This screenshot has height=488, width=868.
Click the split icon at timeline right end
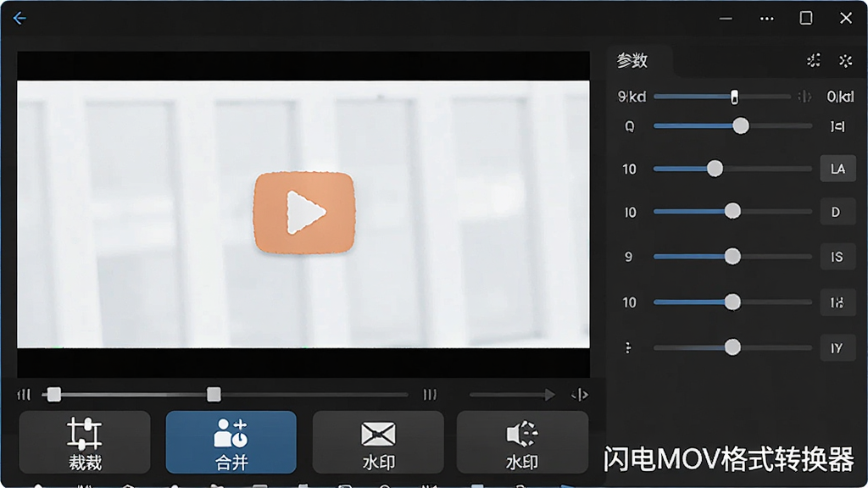[579, 395]
